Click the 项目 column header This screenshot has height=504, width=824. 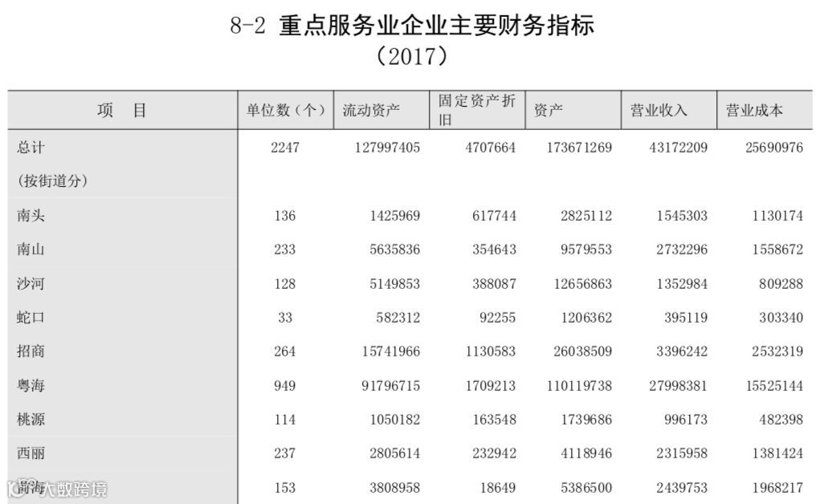tap(120, 110)
